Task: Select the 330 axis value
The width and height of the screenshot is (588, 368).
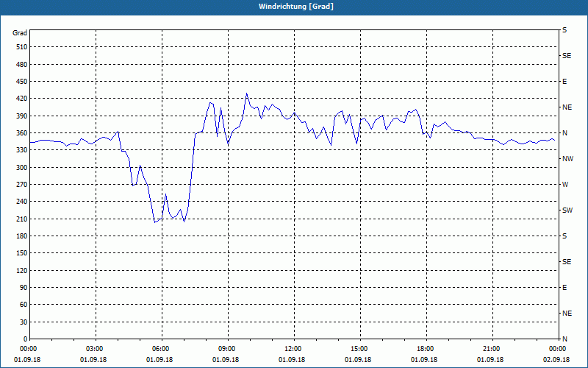Action: (x=22, y=150)
